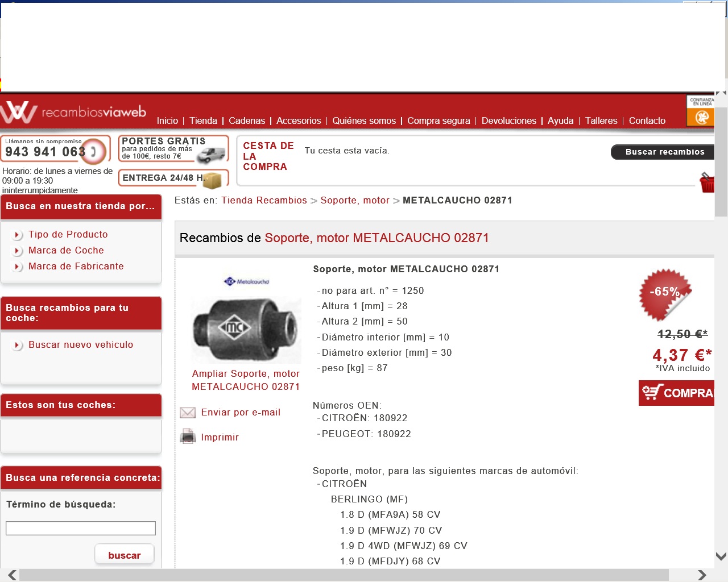
Task: Click the 'no para art. n° = 1250' spec
Action: (x=373, y=291)
